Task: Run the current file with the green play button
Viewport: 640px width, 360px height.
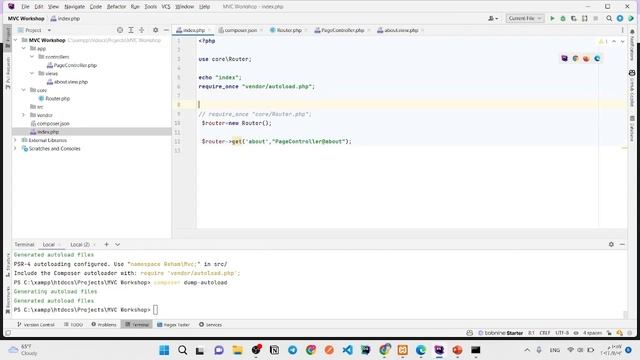Action: 552,18
